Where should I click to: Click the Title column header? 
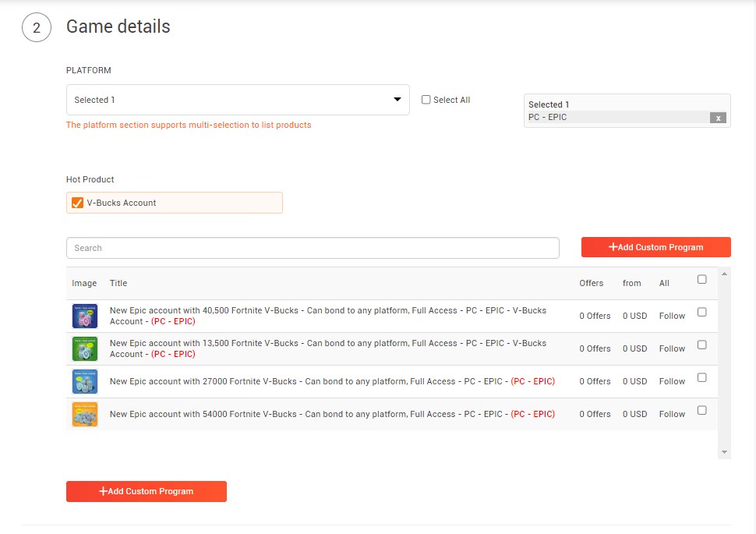click(x=118, y=283)
